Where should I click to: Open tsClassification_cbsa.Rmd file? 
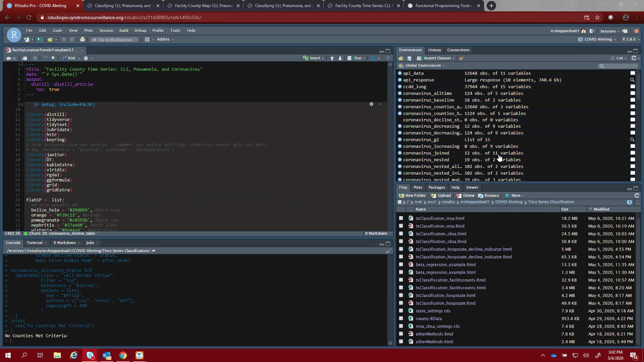[x=441, y=241]
